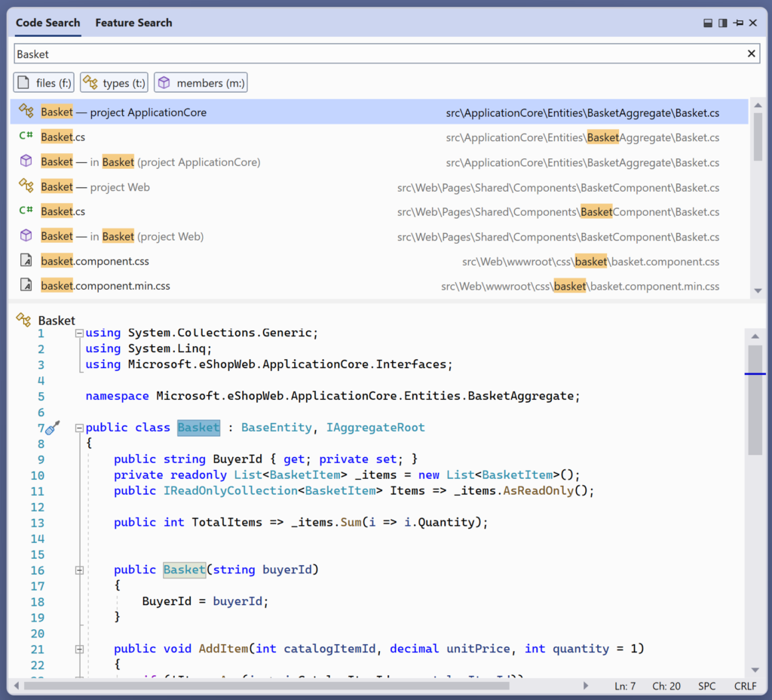Toggle the types (t:) filter
772x700 pixels.
point(114,82)
